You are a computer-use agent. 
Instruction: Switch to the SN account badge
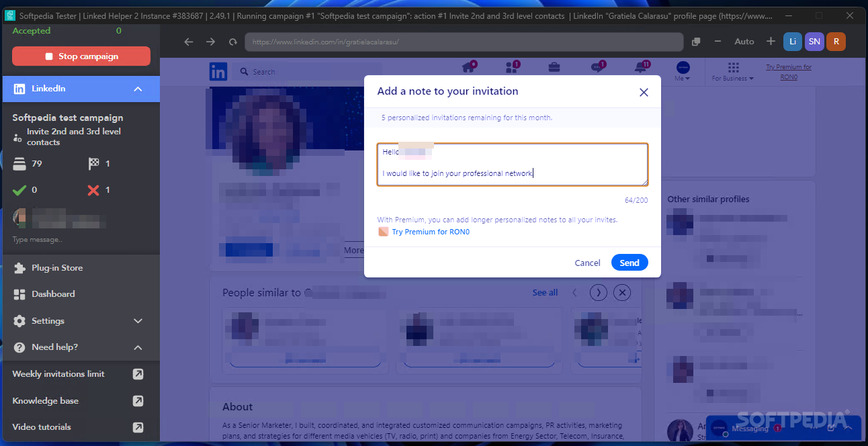point(814,42)
